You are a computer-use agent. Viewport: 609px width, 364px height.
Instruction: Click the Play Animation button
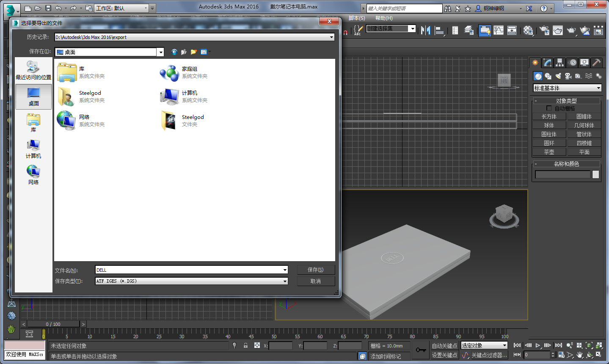538,345
